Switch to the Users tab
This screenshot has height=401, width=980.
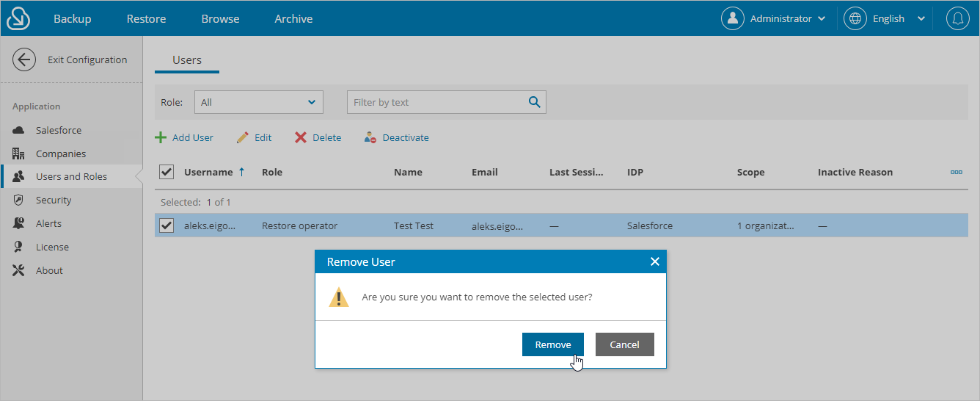[187, 60]
